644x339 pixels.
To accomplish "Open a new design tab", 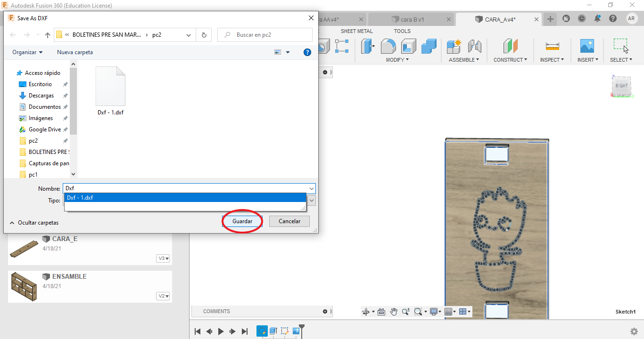I will 550,19.
